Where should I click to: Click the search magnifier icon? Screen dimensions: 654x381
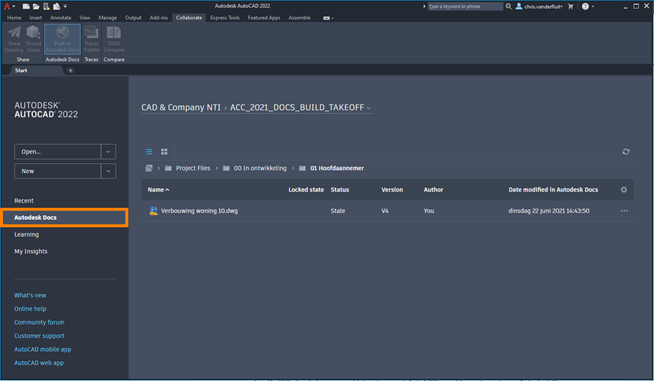coord(508,6)
